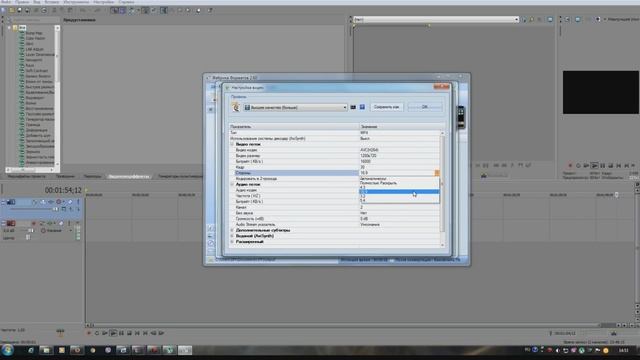
Task: Create a new project from Vegas toolbar
Action: point(4,10)
